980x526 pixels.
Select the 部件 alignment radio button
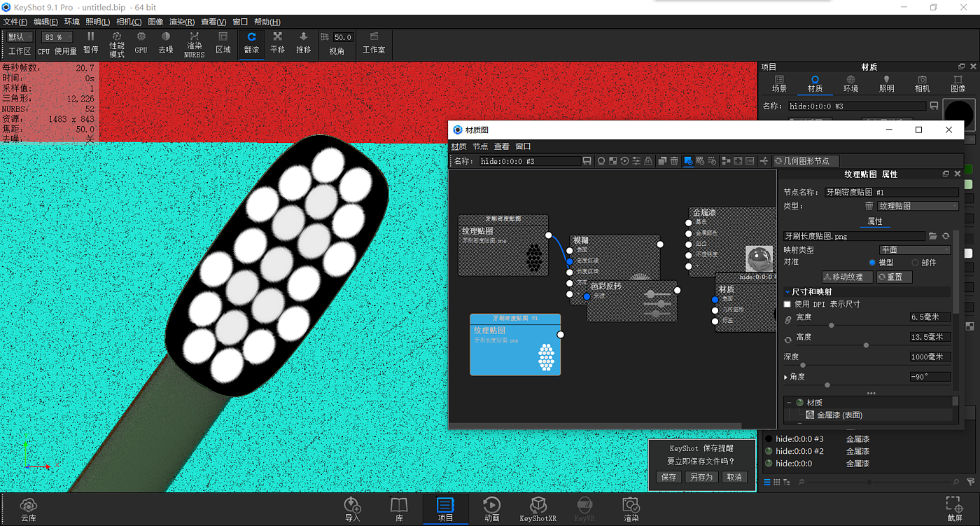coord(915,263)
